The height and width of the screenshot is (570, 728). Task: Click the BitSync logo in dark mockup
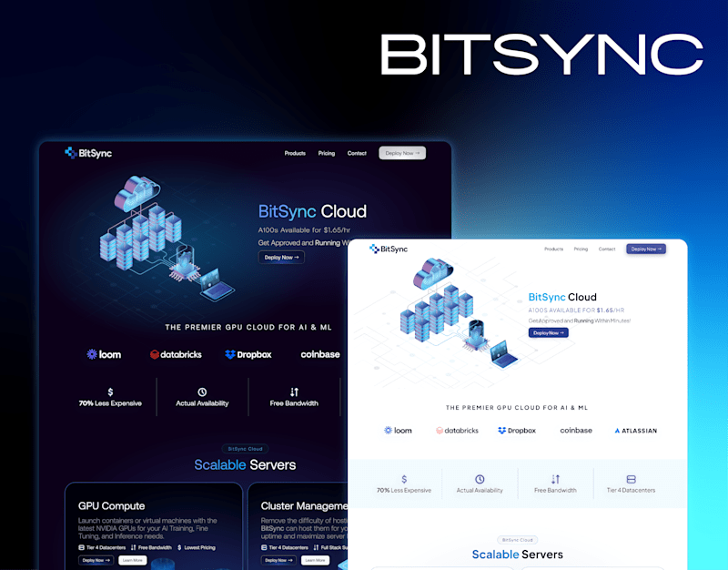88,153
